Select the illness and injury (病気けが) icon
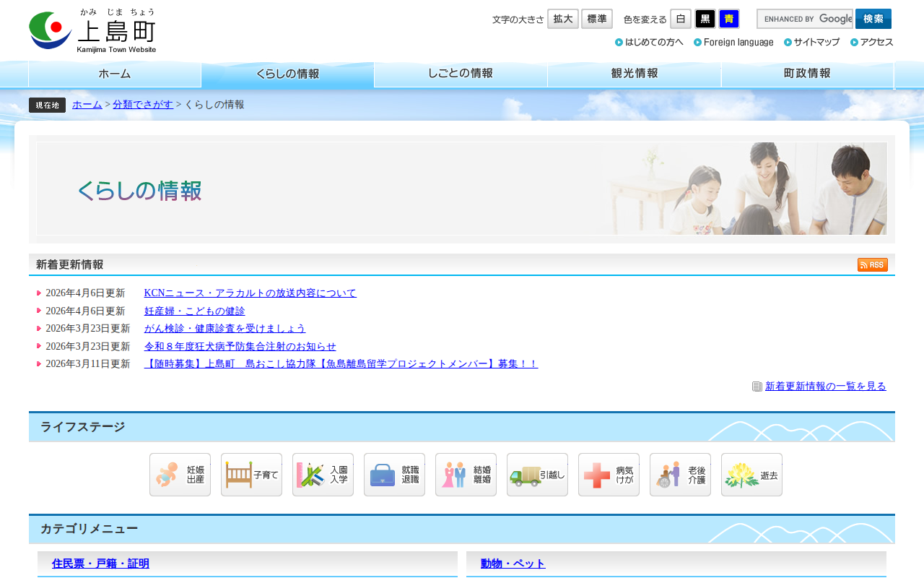Screen dimensions: 924x578 point(609,475)
